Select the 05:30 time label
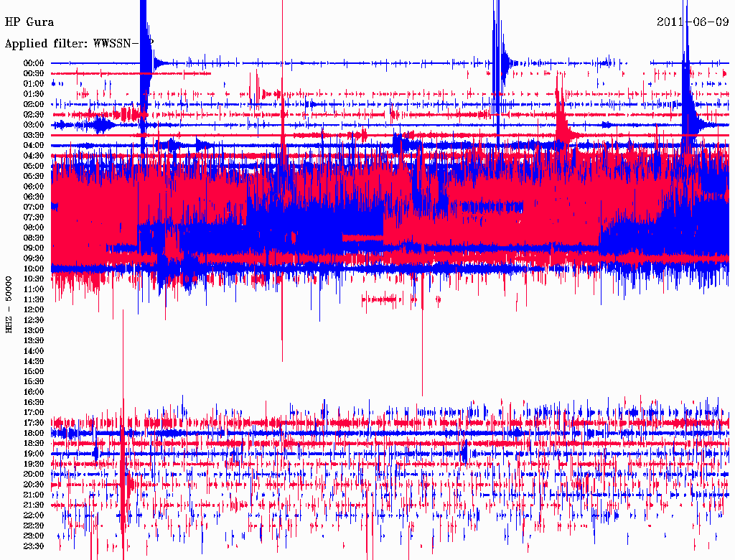735x560 pixels. pyautogui.click(x=34, y=176)
